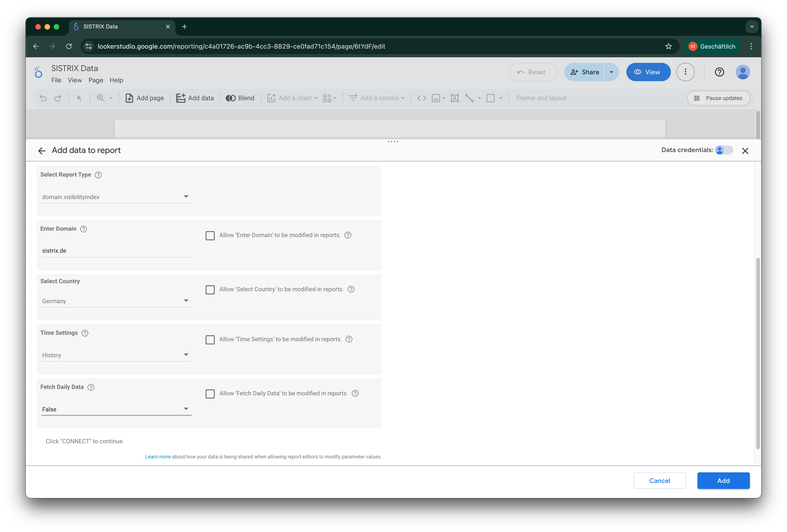
Task: Enable 'Enter Domain' modification checkbox
Action: [x=210, y=236]
